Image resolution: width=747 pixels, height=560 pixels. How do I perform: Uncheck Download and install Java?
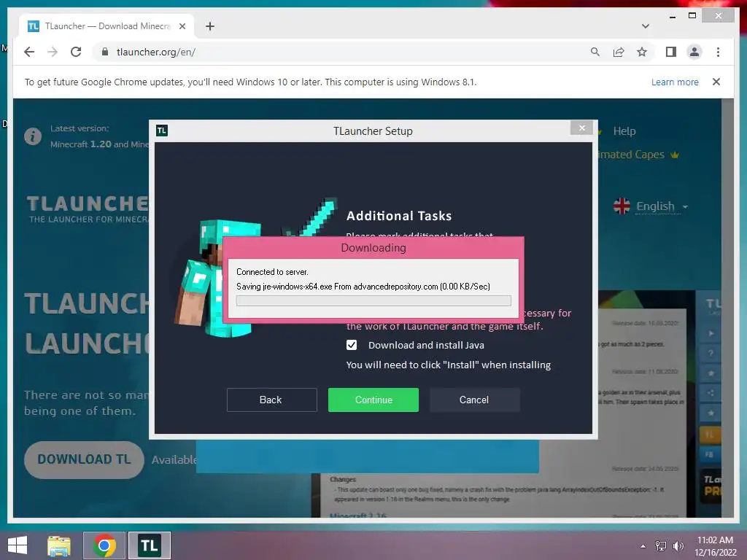[352, 345]
